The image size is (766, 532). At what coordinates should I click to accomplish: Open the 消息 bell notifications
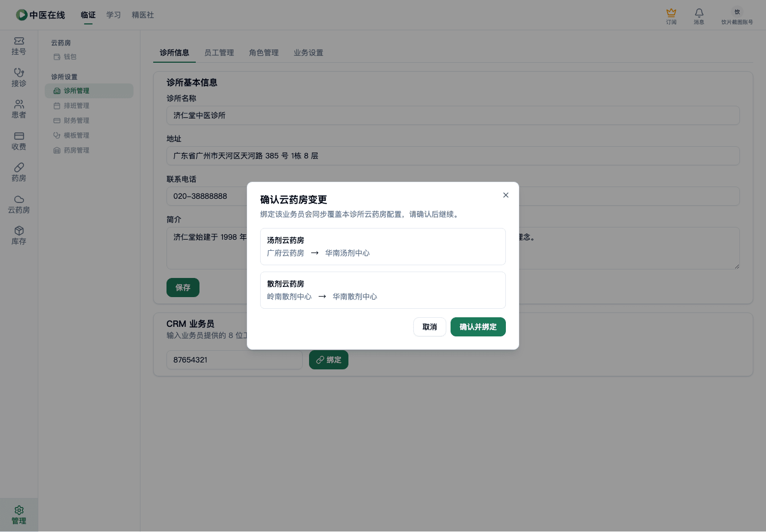pos(699,16)
